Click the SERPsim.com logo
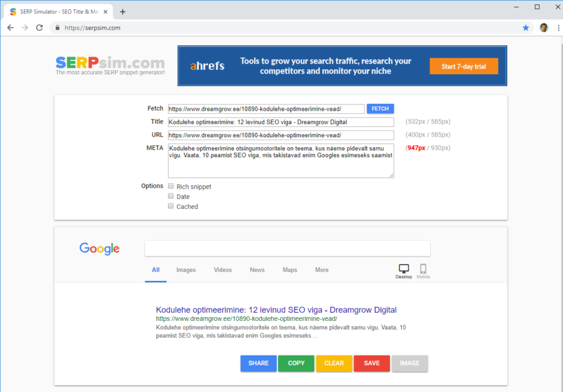 [x=110, y=64]
